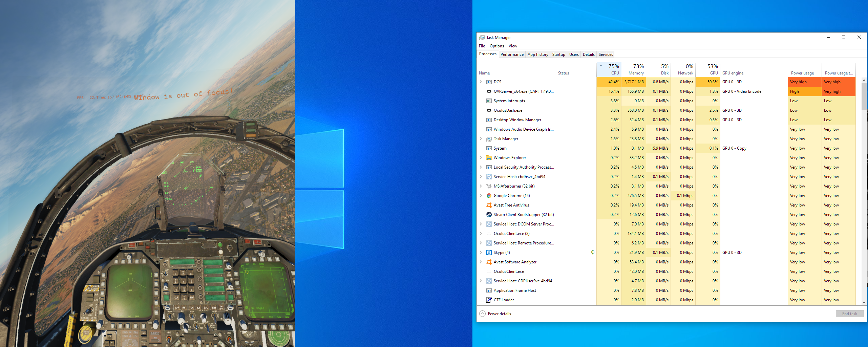Click the MSIAfterburner jet icon
This screenshot has width=868, height=347.
pos(489,186)
